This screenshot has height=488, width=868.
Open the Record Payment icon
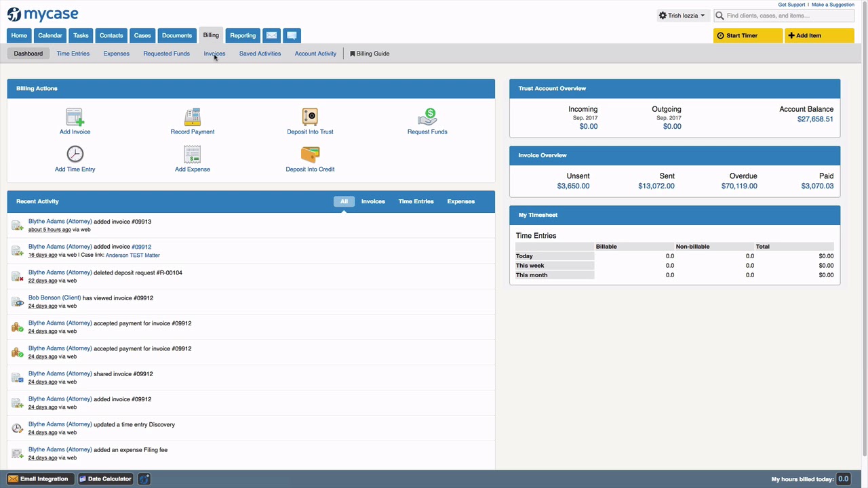[193, 117]
